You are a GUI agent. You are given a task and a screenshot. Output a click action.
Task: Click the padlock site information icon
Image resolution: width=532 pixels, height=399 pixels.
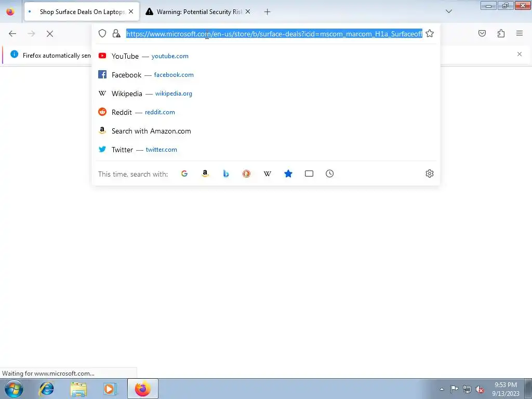[116, 33]
